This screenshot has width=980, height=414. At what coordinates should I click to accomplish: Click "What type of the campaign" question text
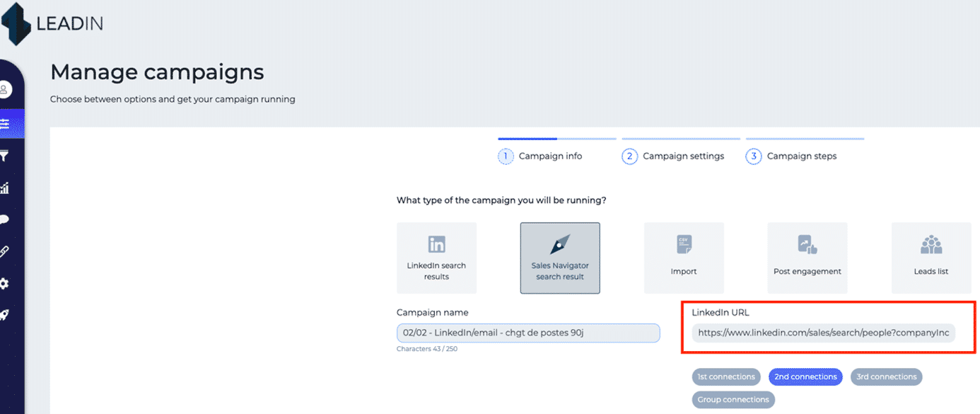pos(501,200)
